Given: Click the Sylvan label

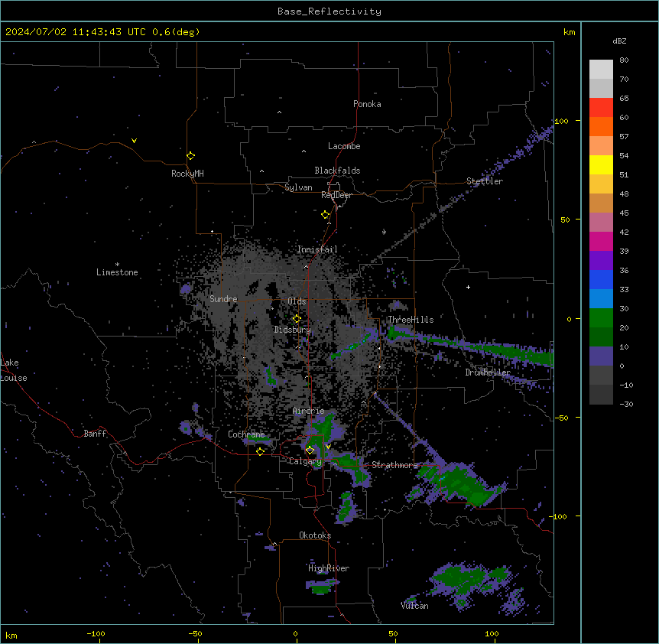Looking at the screenshot, I should click(298, 187).
